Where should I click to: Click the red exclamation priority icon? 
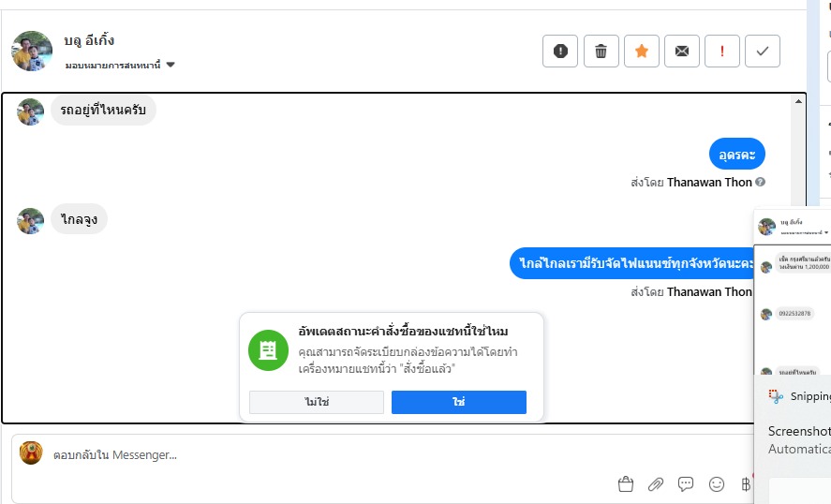[722, 52]
